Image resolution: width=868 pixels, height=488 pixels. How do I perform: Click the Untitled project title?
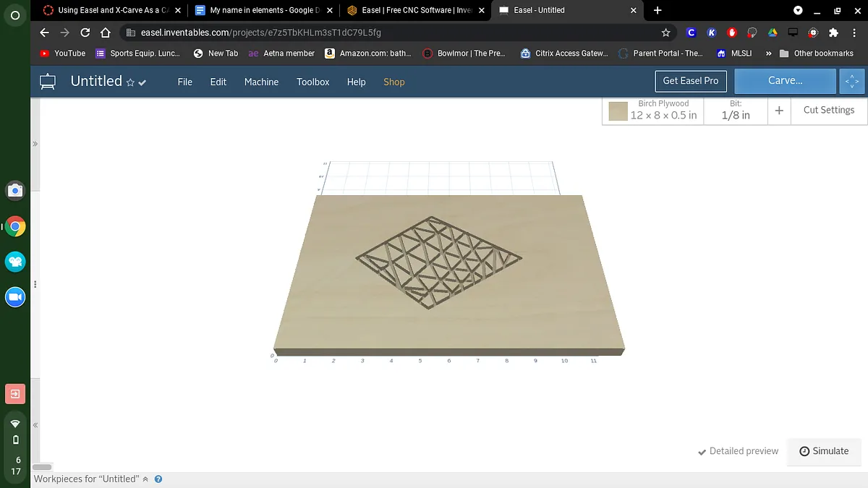pyautogui.click(x=96, y=81)
